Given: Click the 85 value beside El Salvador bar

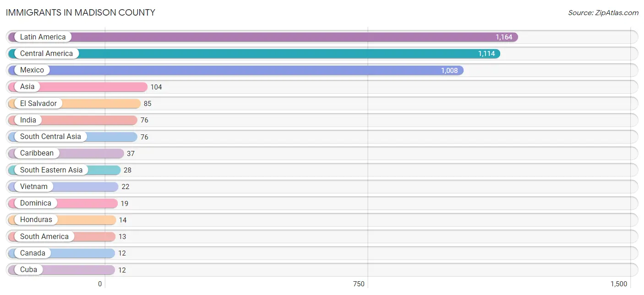Looking at the screenshot, I should [147, 104].
